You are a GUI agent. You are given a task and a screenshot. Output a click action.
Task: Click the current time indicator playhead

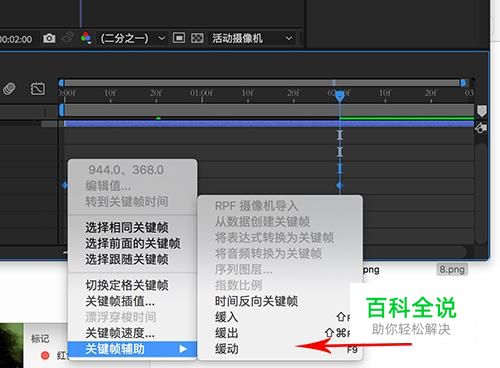tap(340, 96)
